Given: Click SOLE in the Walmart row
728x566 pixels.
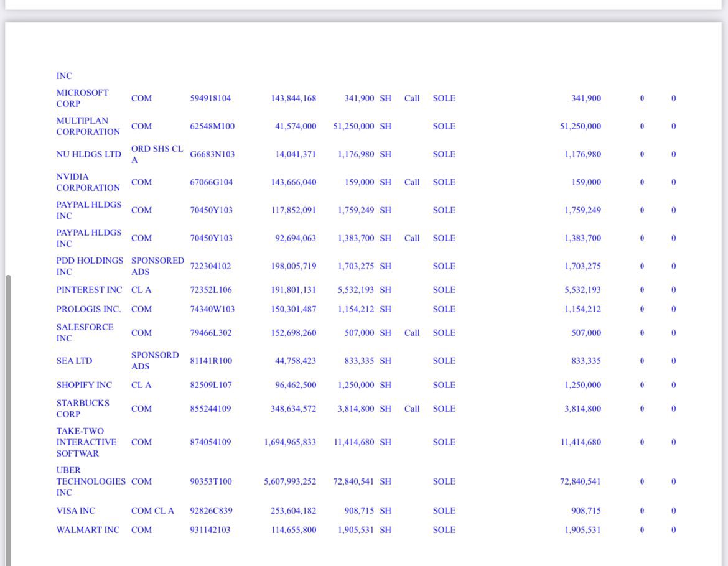Looking at the screenshot, I should 444,530.
